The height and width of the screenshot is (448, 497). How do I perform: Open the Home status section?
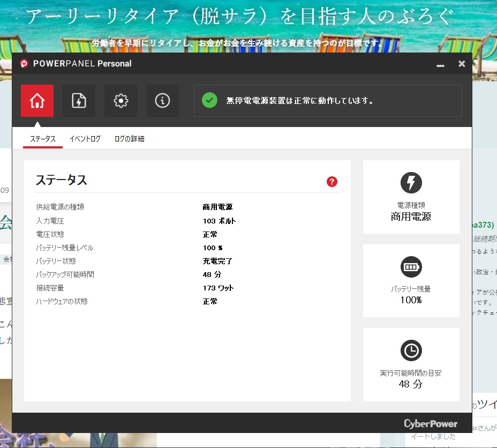[37, 101]
